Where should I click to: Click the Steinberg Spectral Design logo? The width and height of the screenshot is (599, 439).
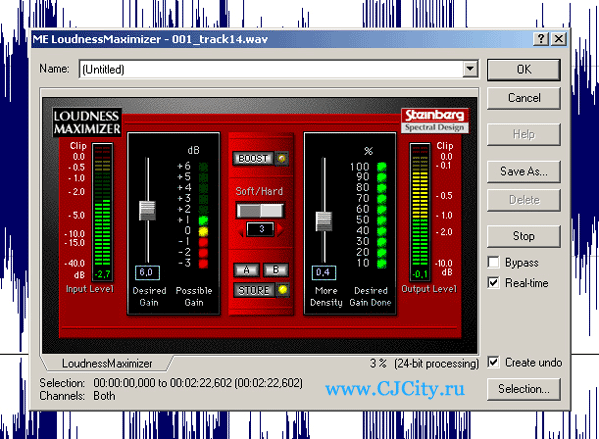pyautogui.click(x=435, y=120)
